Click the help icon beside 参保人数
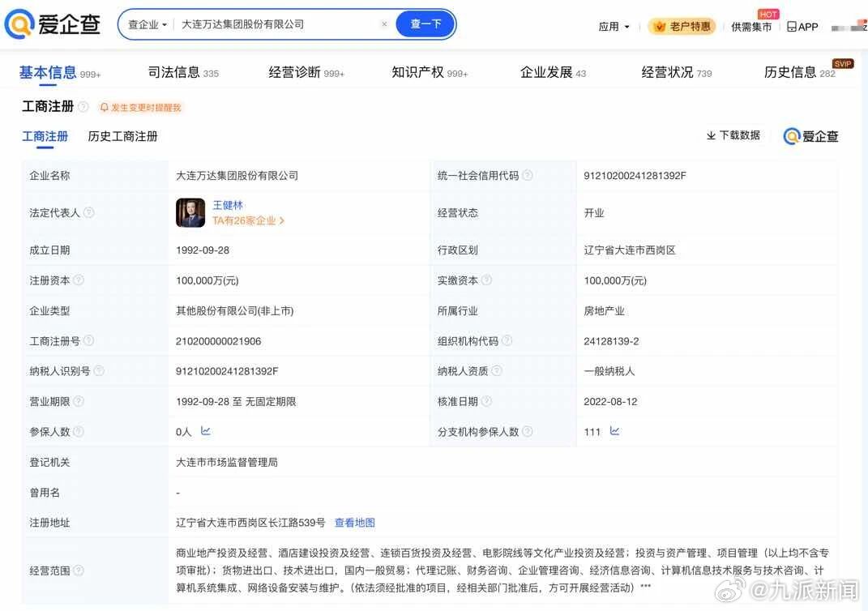The image size is (868, 611). coord(79,432)
